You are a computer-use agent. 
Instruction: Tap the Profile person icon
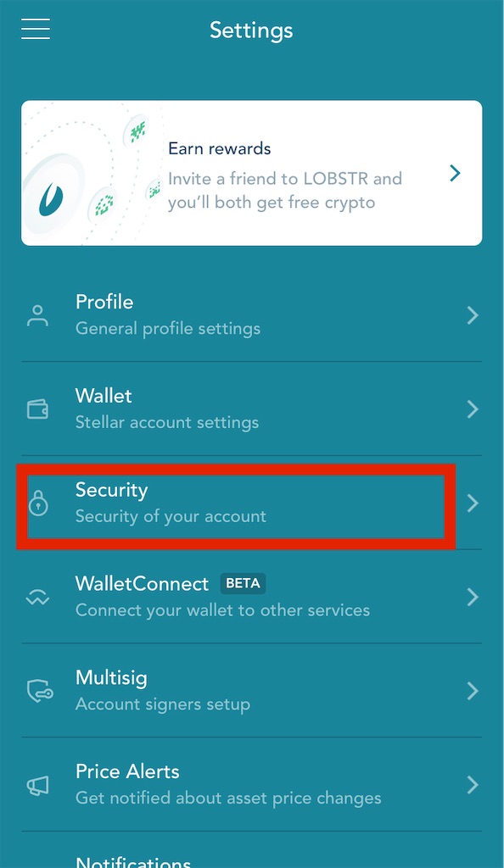37,315
